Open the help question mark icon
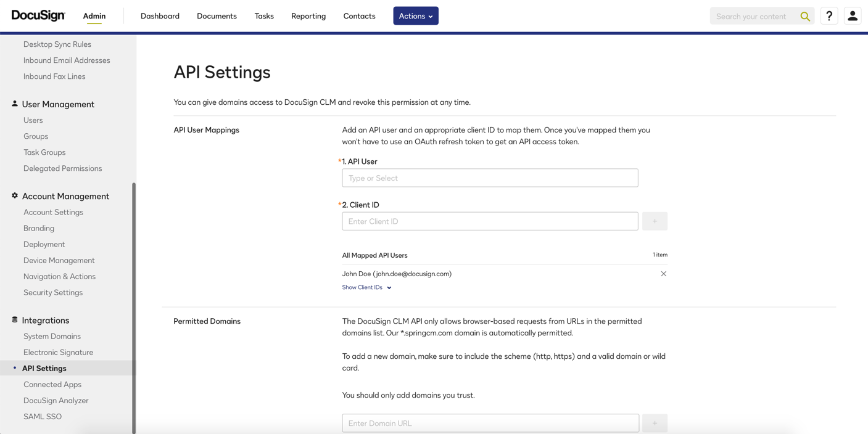This screenshot has width=868, height=434. point(829,16)
